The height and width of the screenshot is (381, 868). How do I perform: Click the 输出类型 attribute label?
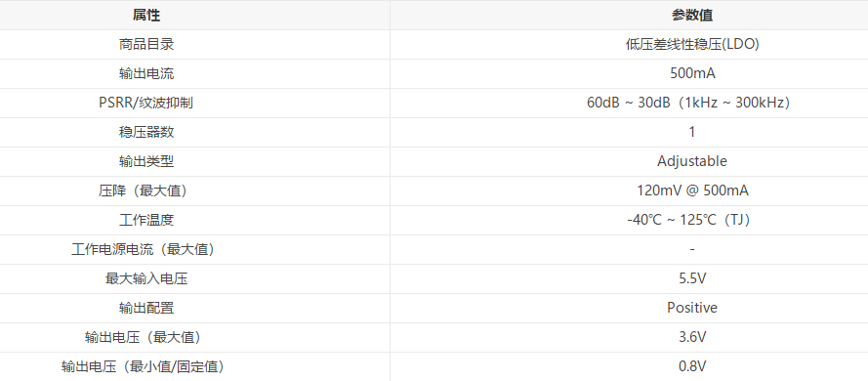(146, 162)
